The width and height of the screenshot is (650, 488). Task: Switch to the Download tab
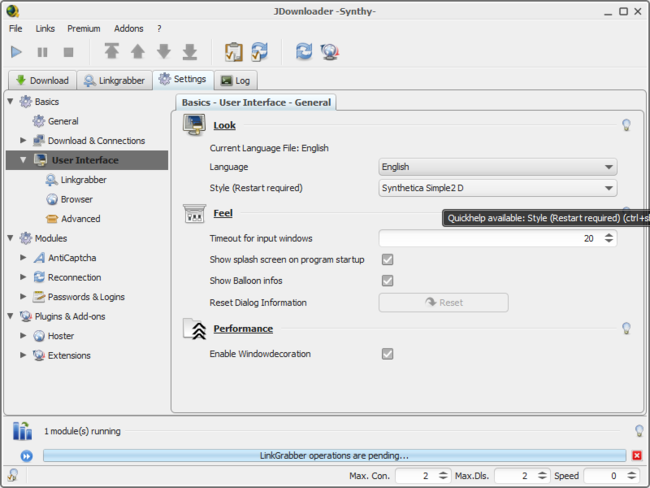42,80
